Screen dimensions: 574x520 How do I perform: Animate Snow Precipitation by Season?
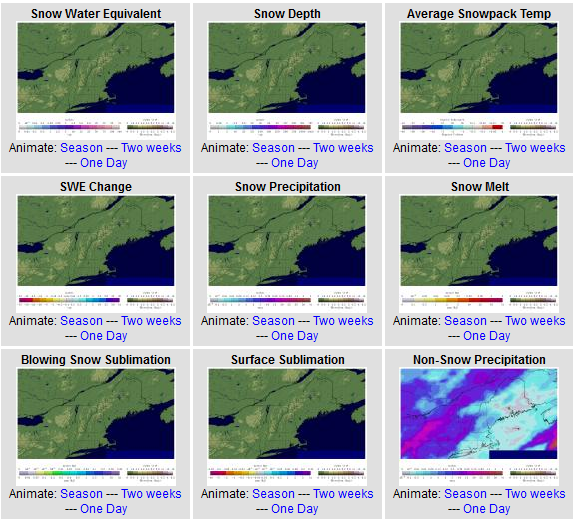[273, 321]
